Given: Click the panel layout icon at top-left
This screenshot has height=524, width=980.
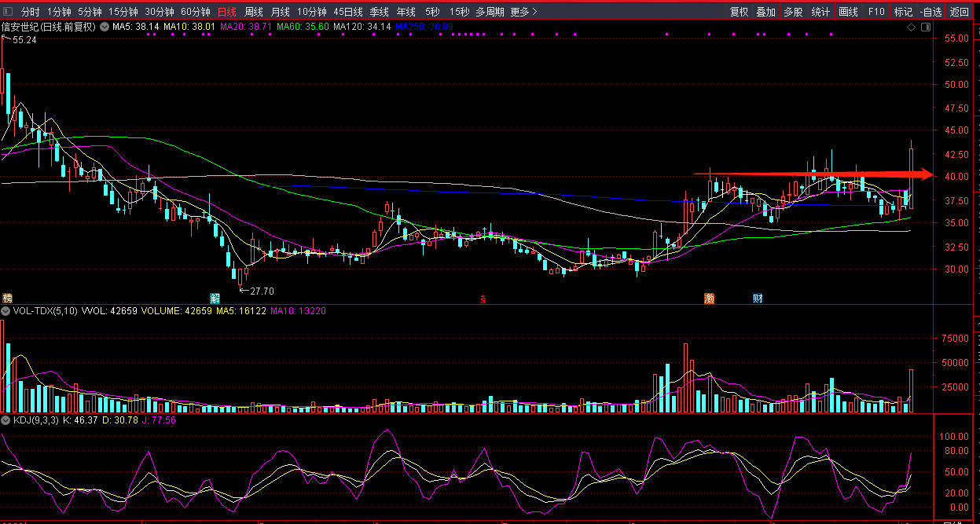Looking at the screenshot, I should pos(8,12).
